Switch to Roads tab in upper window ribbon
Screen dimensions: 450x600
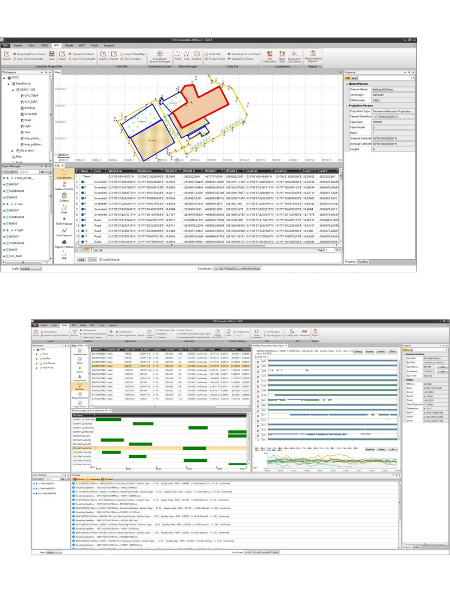click(69, 45)
